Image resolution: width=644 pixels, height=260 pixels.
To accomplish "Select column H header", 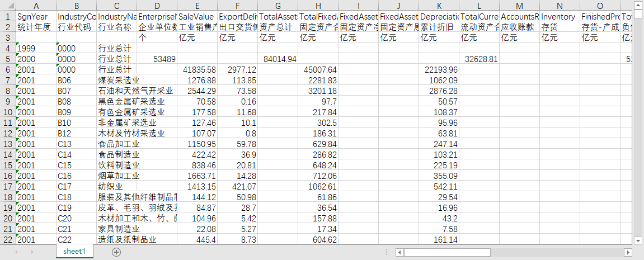I will (318, 6).
